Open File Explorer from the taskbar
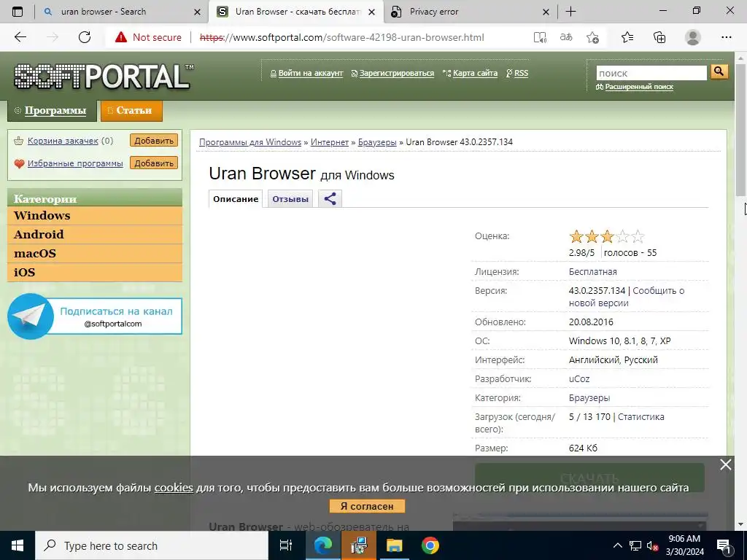This screenshot has width=747, height=560. tap(395, 545)
